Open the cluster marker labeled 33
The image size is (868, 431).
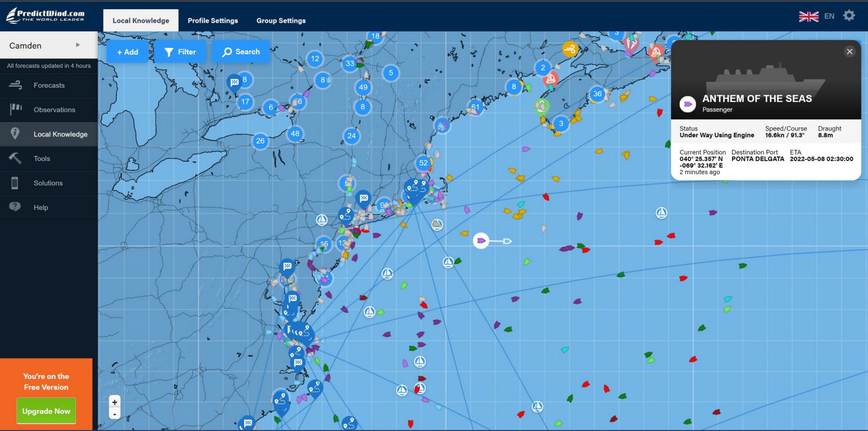350,63
